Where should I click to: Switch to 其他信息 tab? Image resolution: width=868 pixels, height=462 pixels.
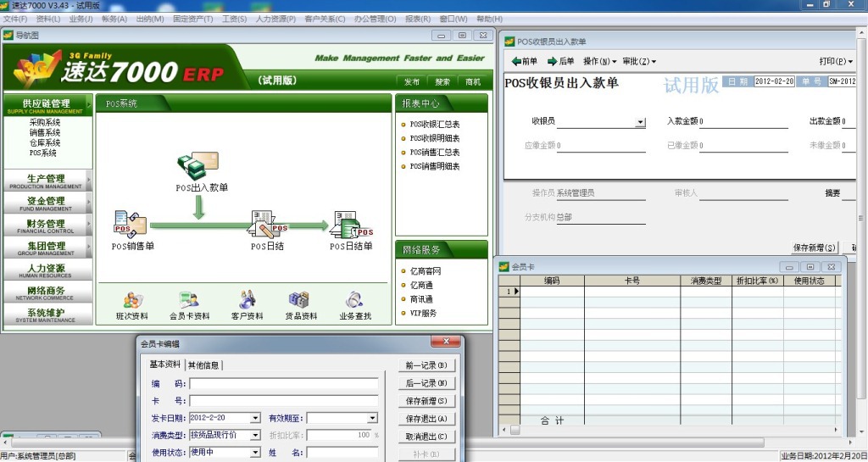[203, 365]
